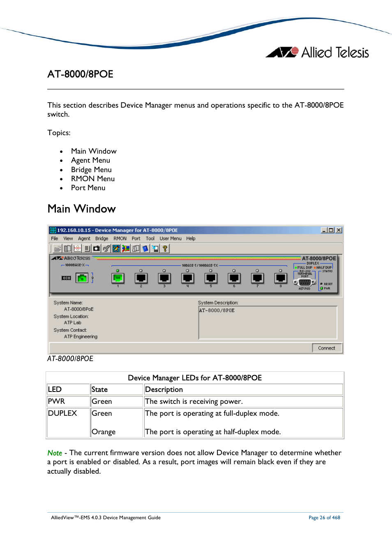
Task: Open the Port menu
Action: click(136, 238)
